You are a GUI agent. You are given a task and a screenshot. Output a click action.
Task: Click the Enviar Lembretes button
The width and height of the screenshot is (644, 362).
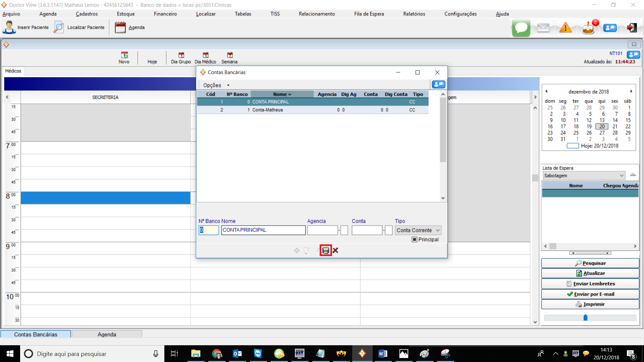[x=590, y=284]
